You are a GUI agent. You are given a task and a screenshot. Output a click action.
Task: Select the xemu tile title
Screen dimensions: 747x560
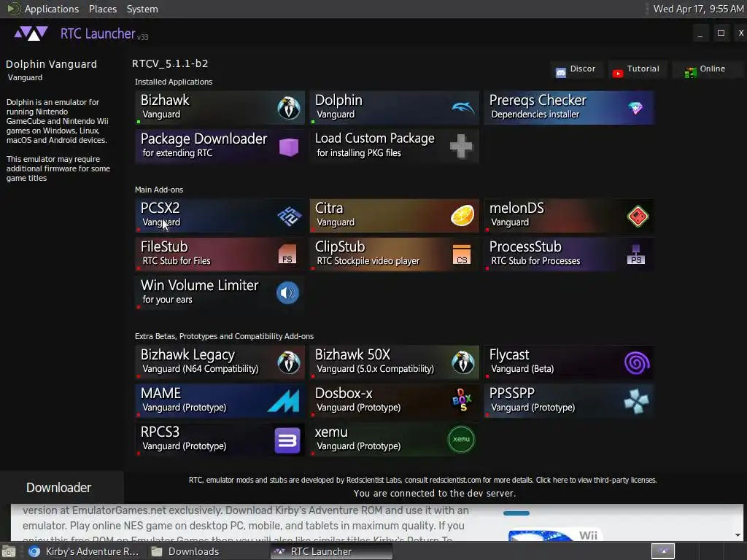(x=331, y=432)
